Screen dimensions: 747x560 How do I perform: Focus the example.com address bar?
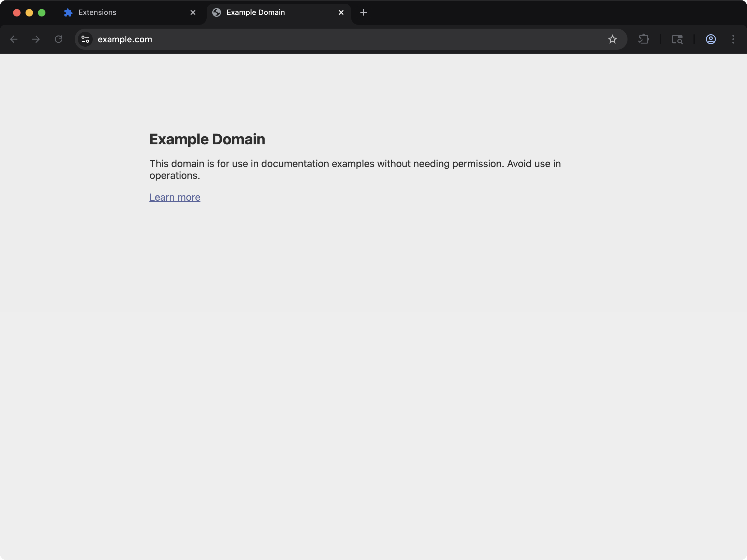304,39
